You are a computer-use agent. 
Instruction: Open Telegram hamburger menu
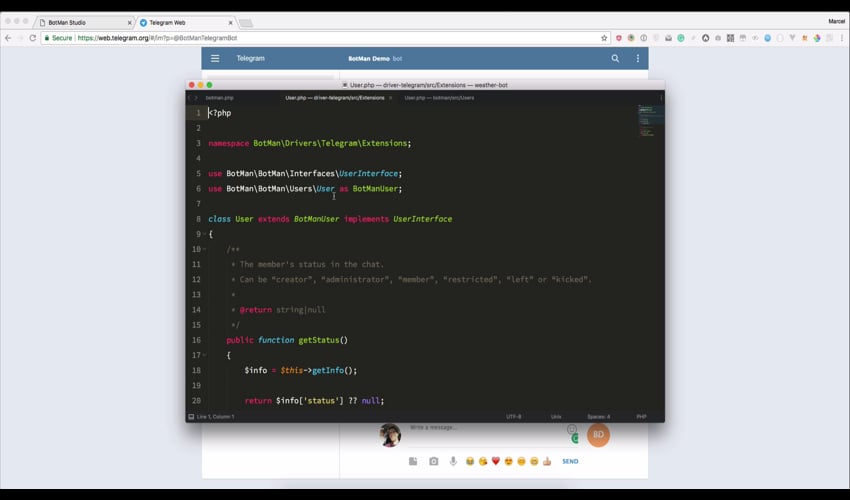pos(215,58)
